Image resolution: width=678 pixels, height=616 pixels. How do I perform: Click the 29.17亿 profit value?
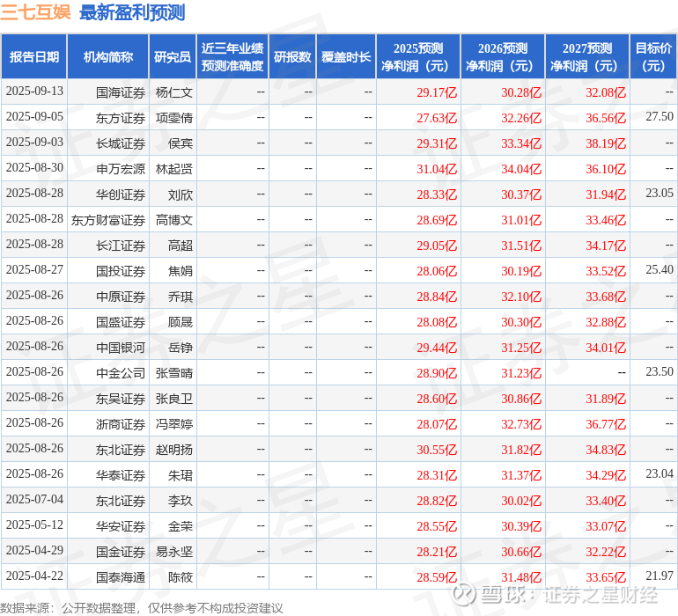(437, 92)
